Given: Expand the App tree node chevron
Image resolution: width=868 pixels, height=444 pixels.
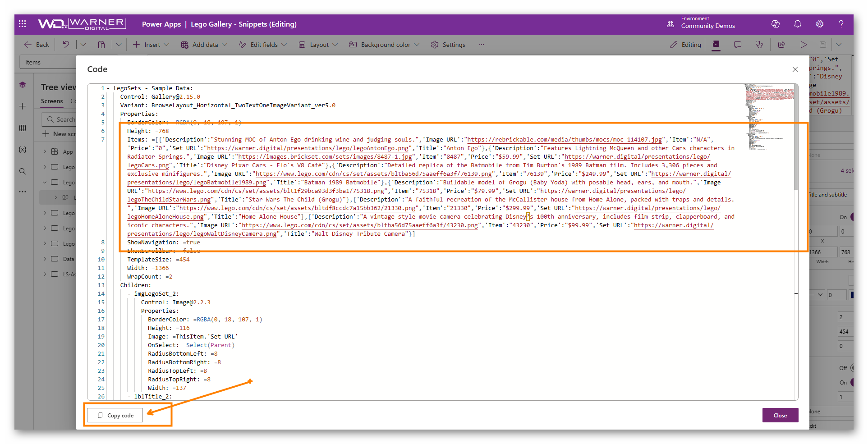Looking at the screenshot, I should [45, 151].
